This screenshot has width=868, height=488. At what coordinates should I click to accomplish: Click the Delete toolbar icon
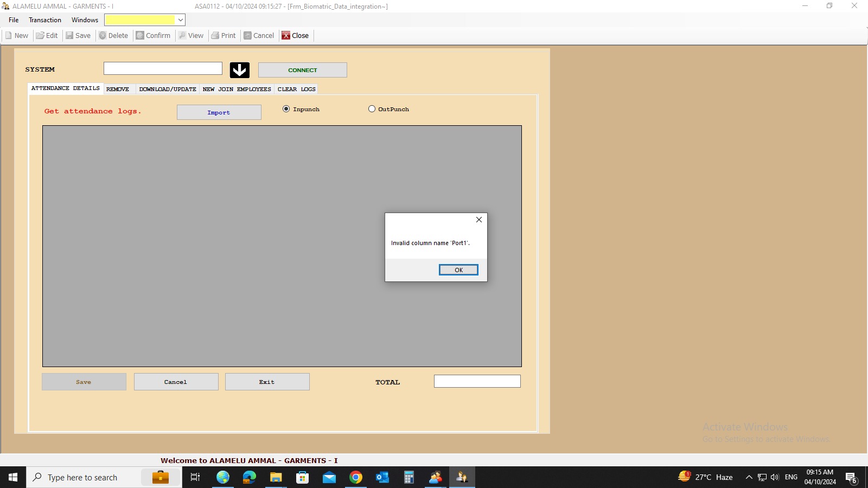pos(103,36)
